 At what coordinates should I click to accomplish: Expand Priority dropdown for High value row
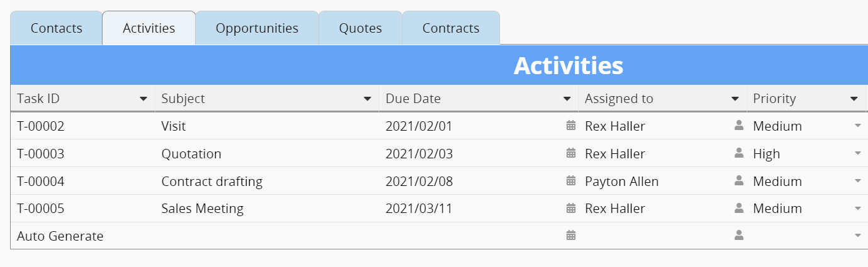point(857,153)
